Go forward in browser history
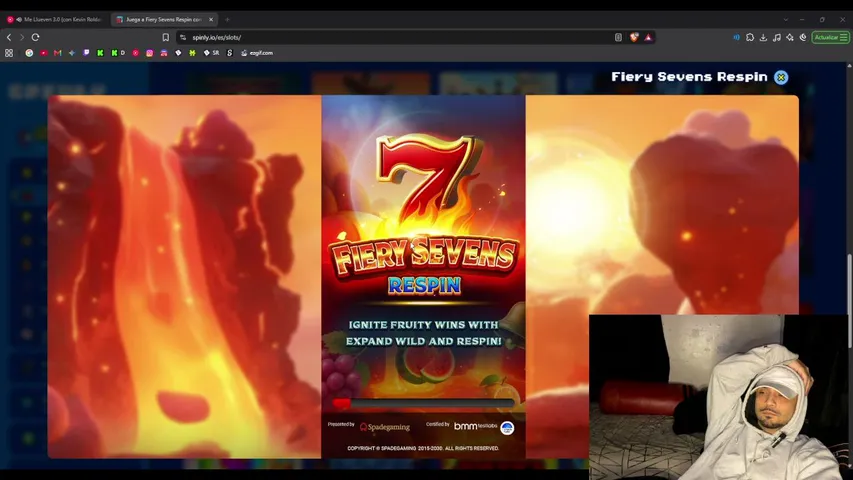Viewport: 853px width, 480px height. tap(22, 38)
